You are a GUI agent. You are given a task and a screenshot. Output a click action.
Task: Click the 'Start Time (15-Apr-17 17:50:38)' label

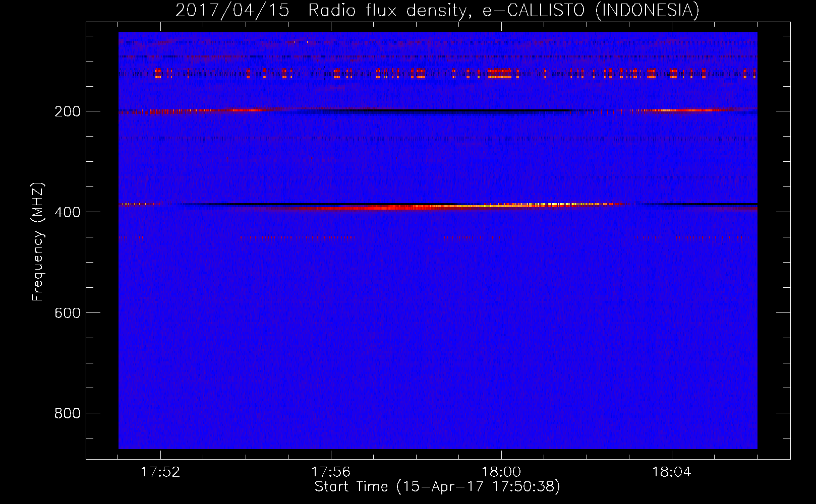[437, 487]
